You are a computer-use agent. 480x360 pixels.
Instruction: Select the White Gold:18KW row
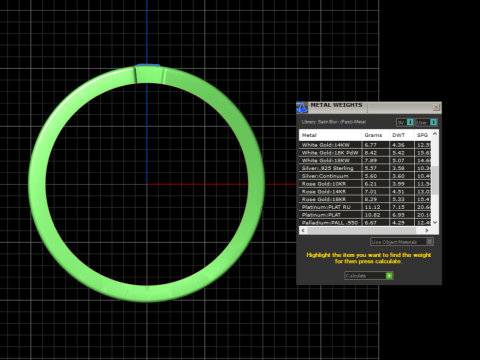[x=365, y=160]
